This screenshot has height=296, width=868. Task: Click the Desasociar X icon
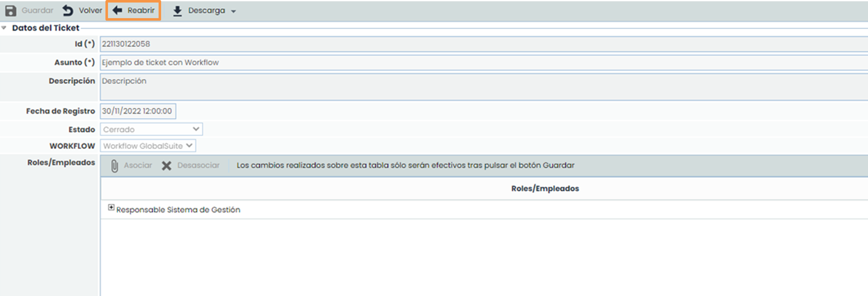[167, 166]
